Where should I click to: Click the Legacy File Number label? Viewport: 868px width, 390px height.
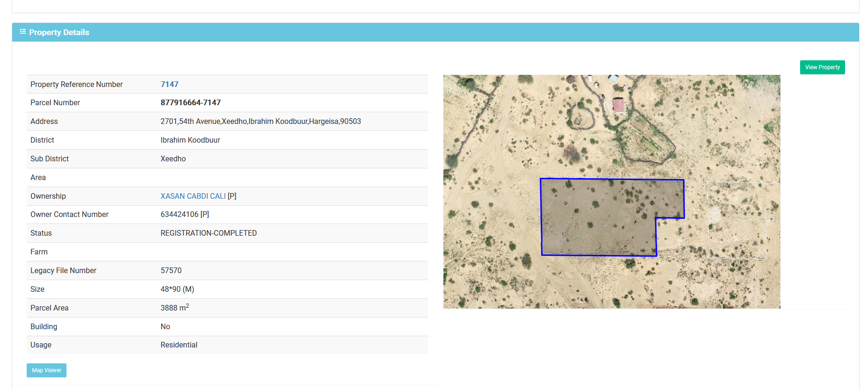pyautogui.click(x=63, y=270)
